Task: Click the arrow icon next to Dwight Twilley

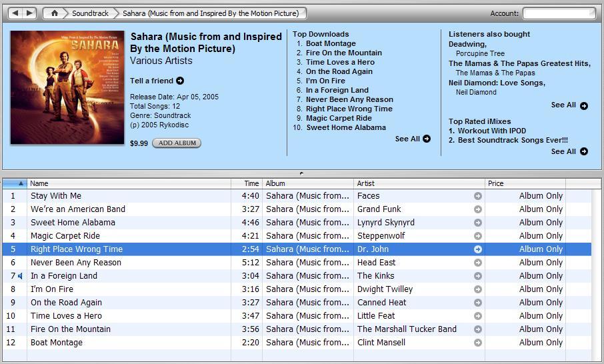Action: [477, 289]
